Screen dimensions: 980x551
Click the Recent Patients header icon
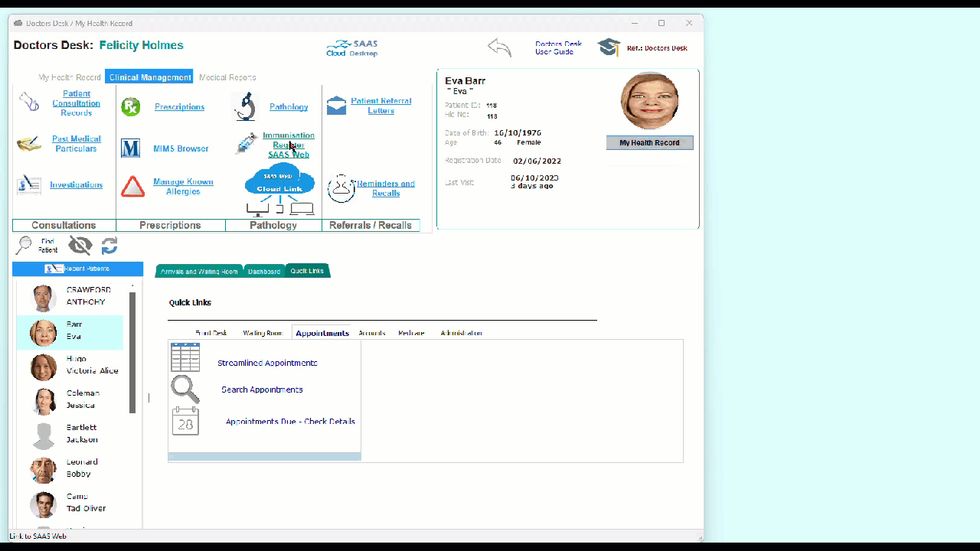click(54, 269)
